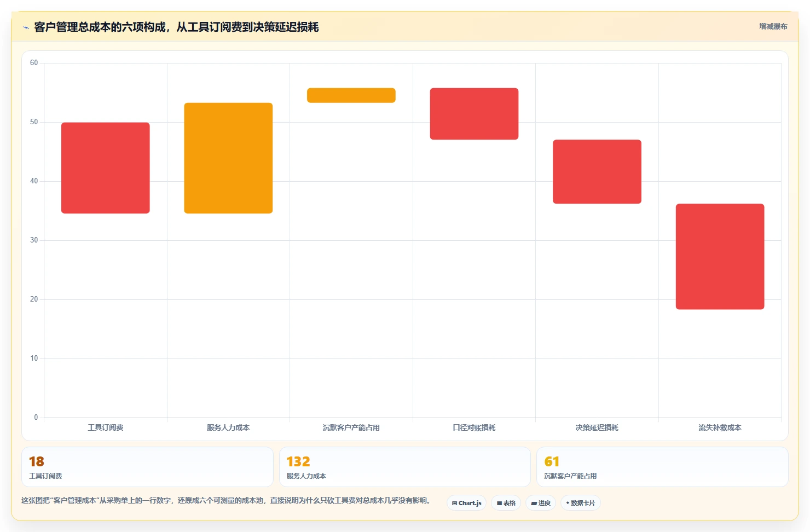This screenshot has height=532, width=810.
Task: Click the y-axis value 30
Action: pyautogui.click(x=34, y=240)
